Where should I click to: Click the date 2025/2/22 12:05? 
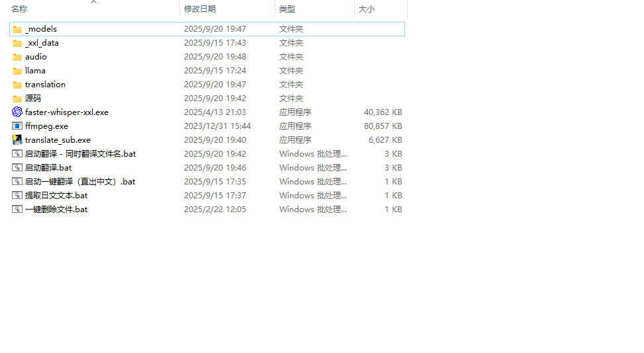[215, 210]
